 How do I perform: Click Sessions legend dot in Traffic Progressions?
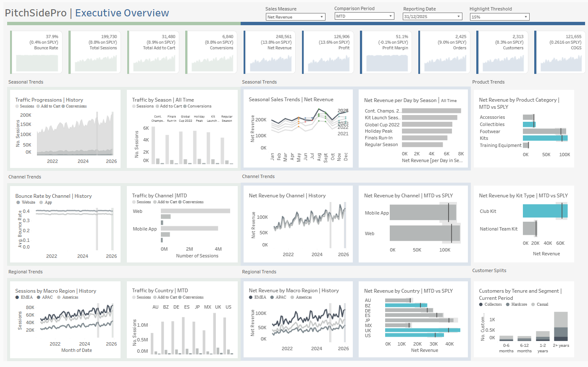click(x=17, y=106)
